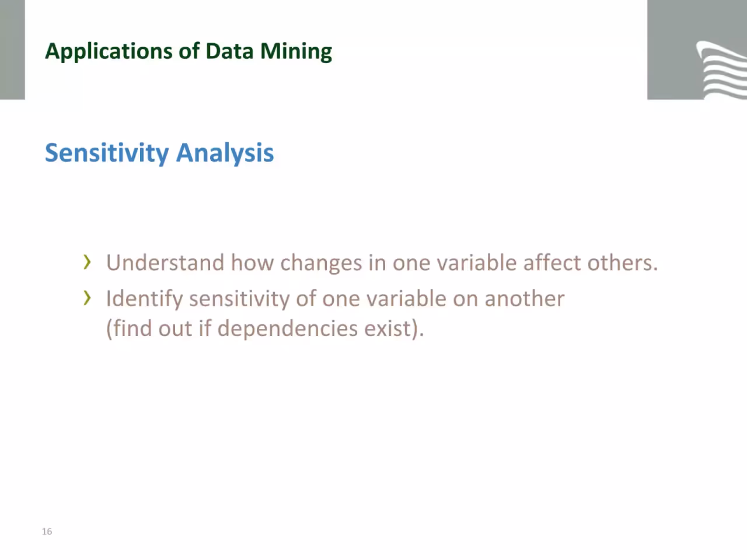Click the chevron before 'Identify sensitivity'
Screen dimensions: 747x560
click(x=87, y=298)
